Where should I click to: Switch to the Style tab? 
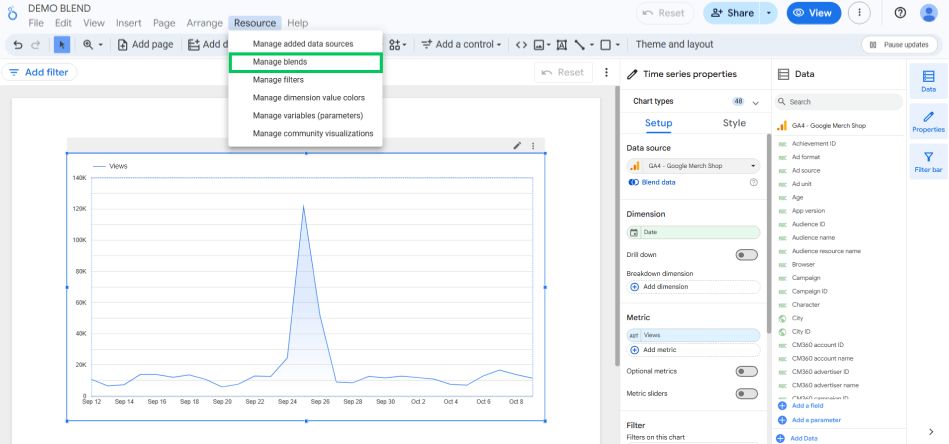(x=734, y=123)
